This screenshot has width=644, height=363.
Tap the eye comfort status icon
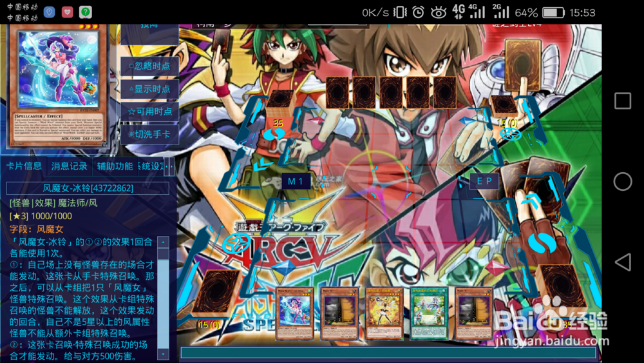438,13
